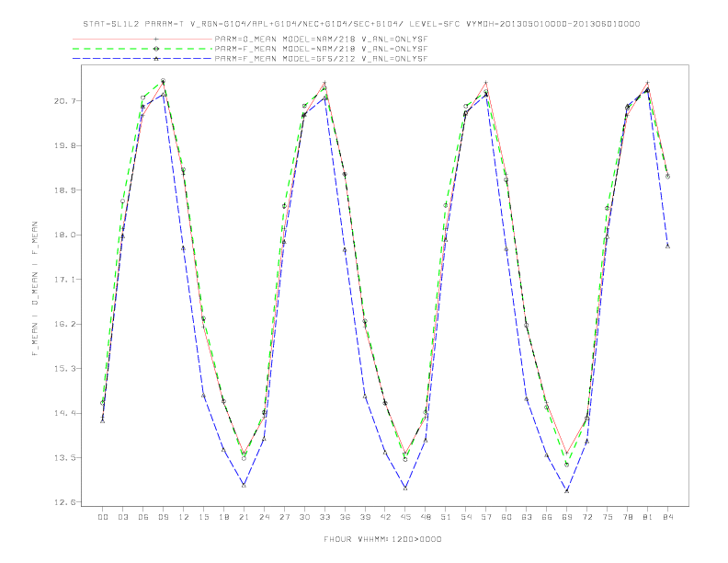Image resolution: width=728 pixels, height=563 pixels.
Task: Click y-axis tick value 15.3
Action: tap(63, 368)
